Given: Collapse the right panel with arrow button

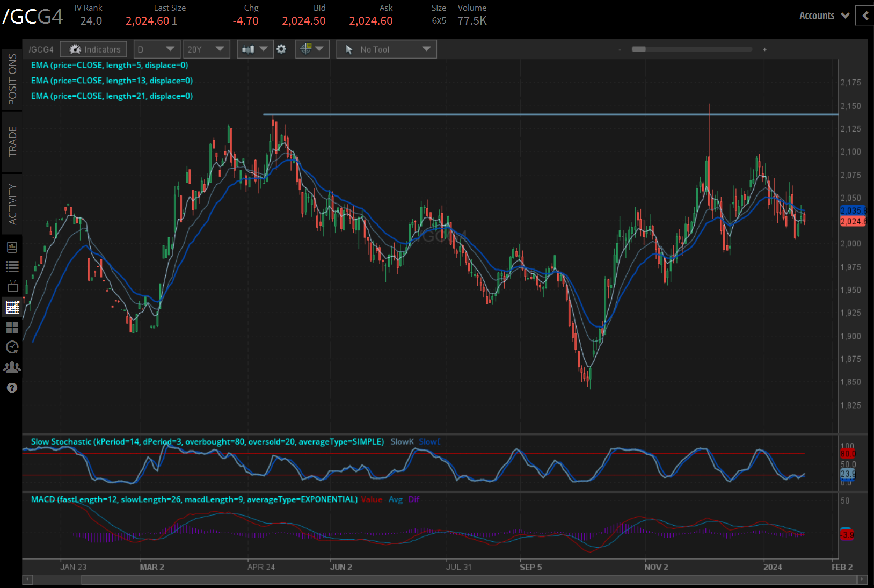Looking at the screenshot, I should (x=864, y=16).
